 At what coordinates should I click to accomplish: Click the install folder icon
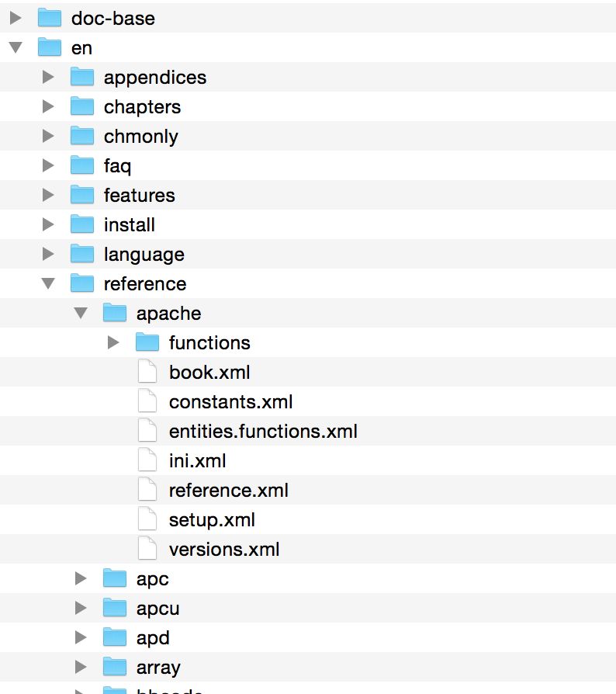pos(82,224)
